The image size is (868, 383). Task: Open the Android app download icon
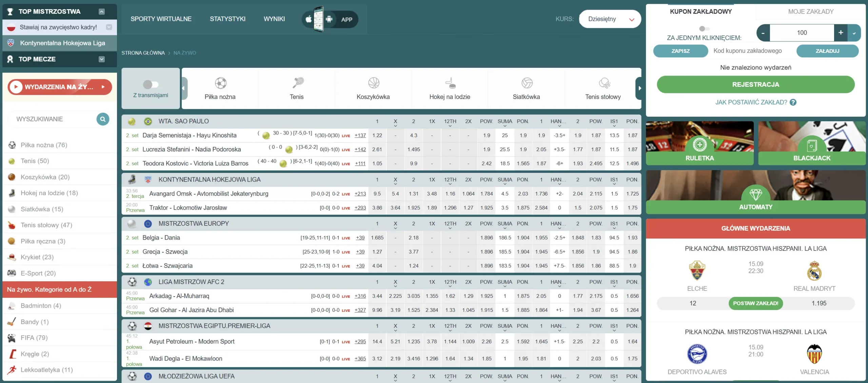329,19
